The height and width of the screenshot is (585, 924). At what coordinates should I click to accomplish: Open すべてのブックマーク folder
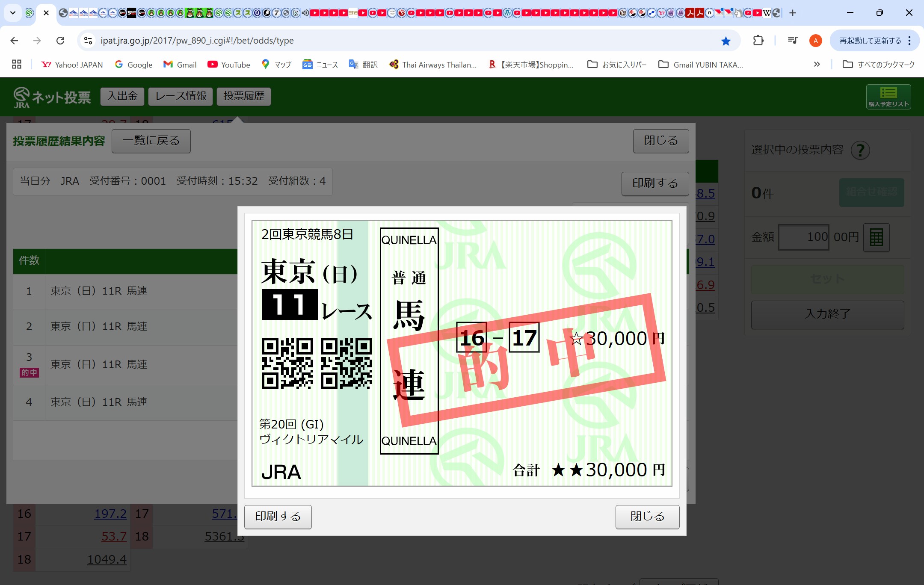coord(879,65)
